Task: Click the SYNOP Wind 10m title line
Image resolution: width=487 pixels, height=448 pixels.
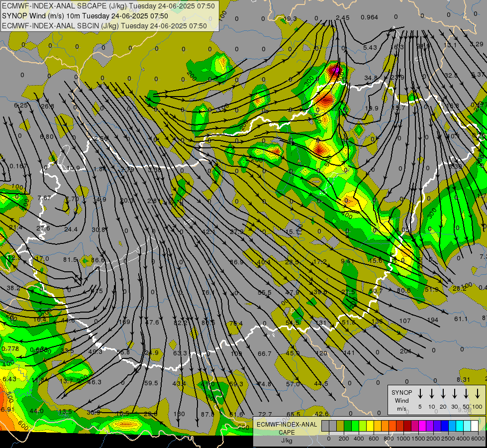Action: click(x=85, y=16)
